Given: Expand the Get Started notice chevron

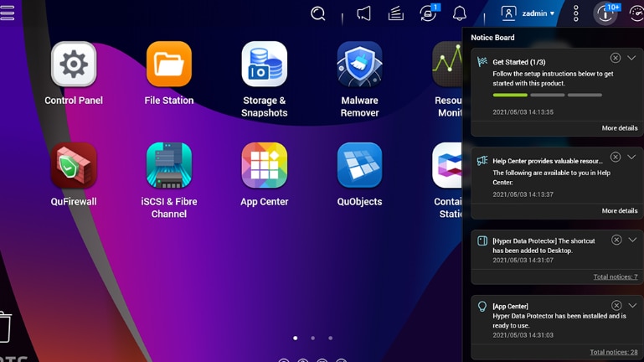Looking at the screenshot, I should pos(631,59).
